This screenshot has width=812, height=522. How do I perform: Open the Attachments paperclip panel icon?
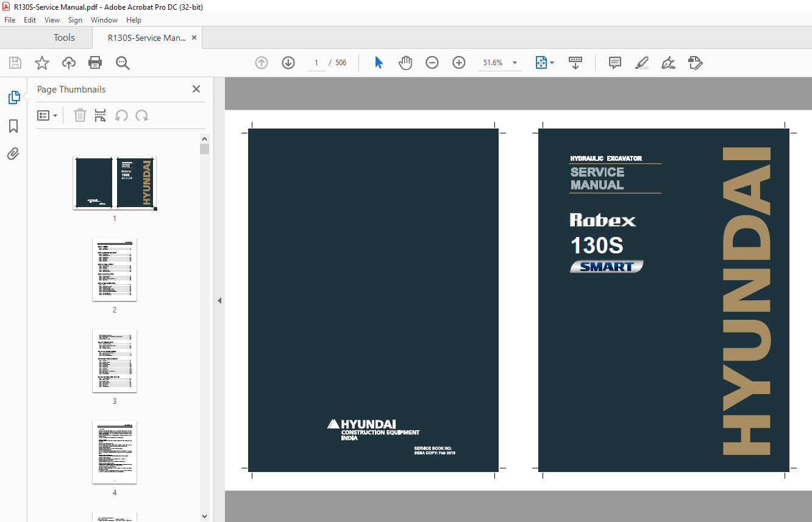coord(13,153)
